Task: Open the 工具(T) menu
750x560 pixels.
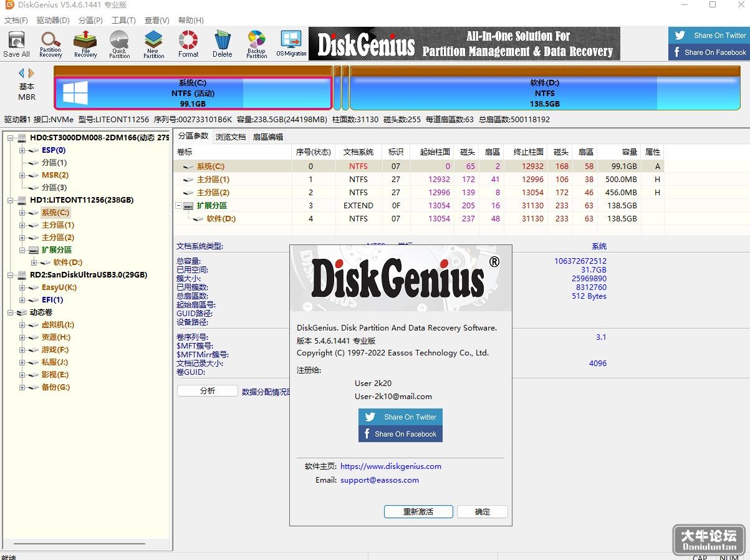Action: [x=123, y=20]
